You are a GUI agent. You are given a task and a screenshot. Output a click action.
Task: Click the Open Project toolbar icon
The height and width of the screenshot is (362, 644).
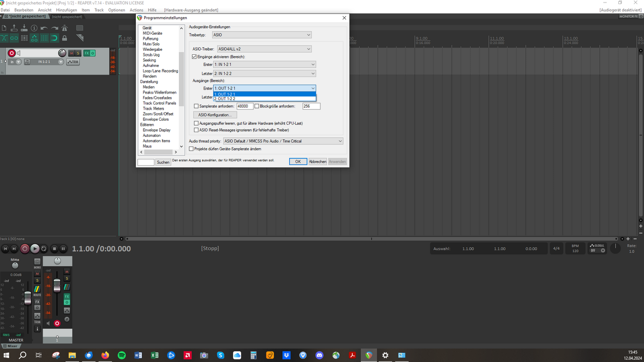(14, 28)
